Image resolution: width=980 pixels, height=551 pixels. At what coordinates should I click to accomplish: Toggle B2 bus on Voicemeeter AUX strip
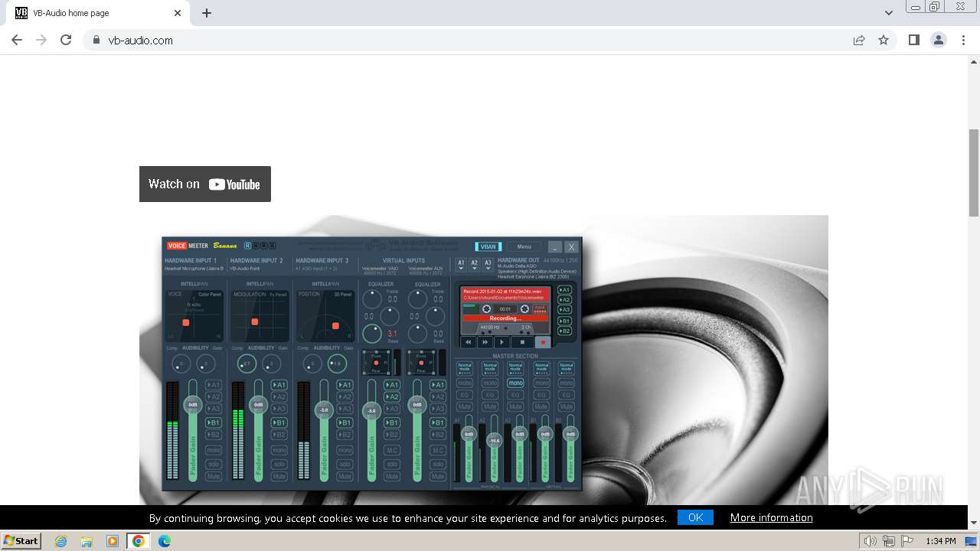click(x=438, y=434)
